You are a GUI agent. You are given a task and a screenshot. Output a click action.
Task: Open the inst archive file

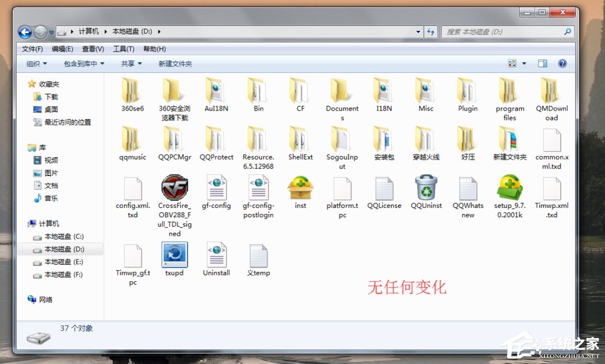pyautogui.click(x=300, y=187)
